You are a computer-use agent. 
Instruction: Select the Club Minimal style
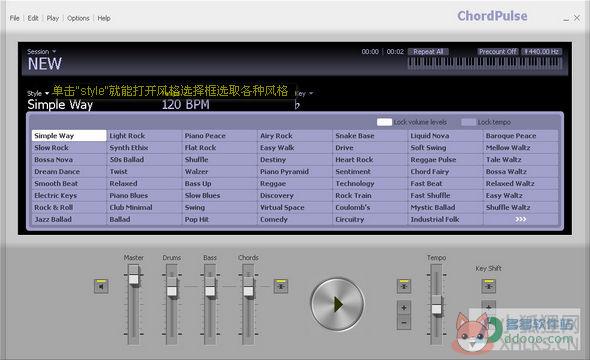[144, 207]
